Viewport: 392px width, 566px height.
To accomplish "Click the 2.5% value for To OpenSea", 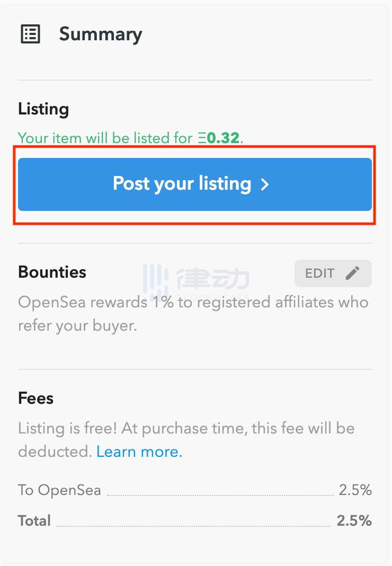I will (355, 490).
